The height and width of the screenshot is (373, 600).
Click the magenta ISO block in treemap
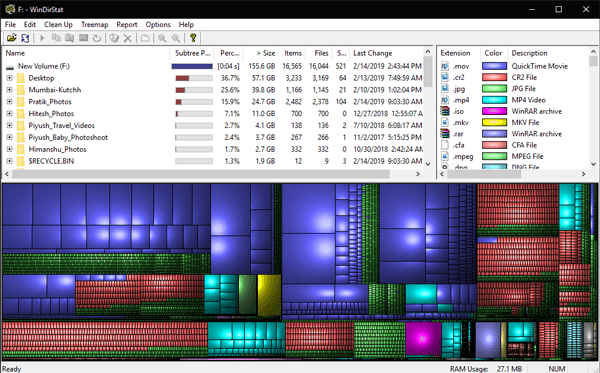(423, 339)
